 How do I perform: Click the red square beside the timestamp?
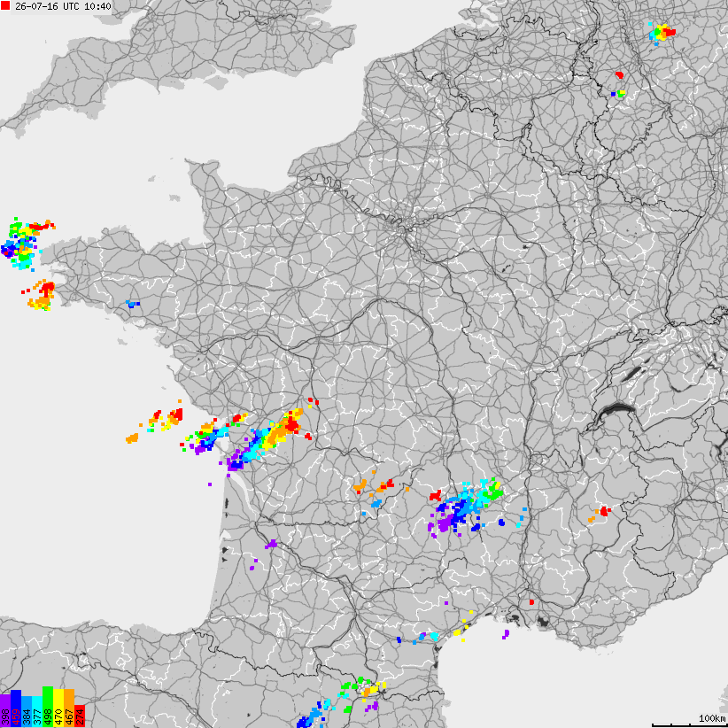[5, 5]
